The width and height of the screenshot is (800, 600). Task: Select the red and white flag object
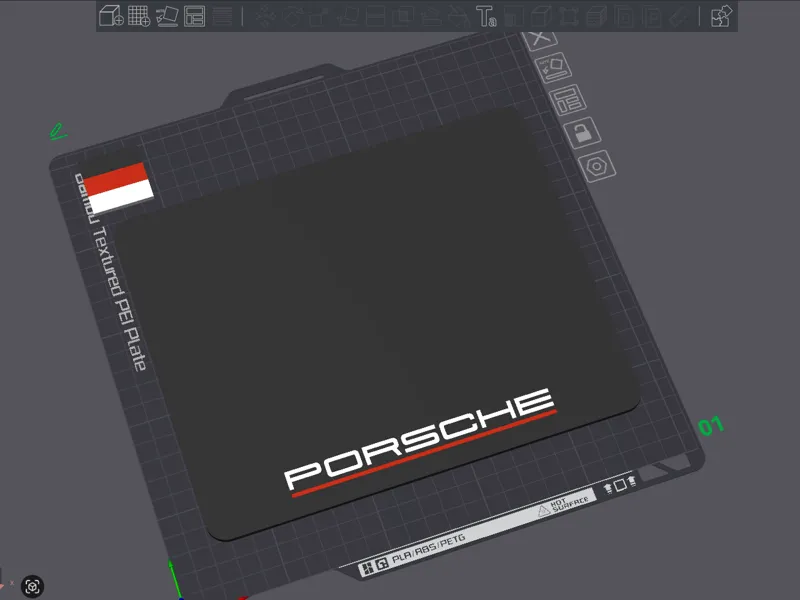pos(118,187)
